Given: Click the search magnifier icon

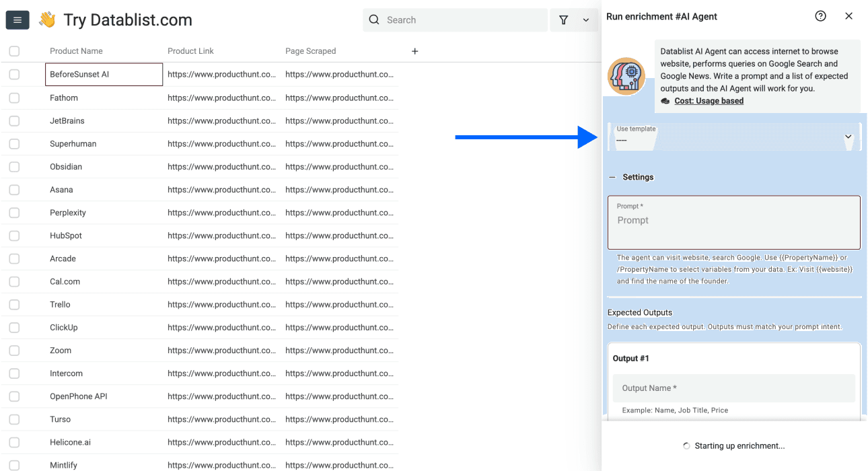Looking at the screenshot, I should tap(374, 20).
